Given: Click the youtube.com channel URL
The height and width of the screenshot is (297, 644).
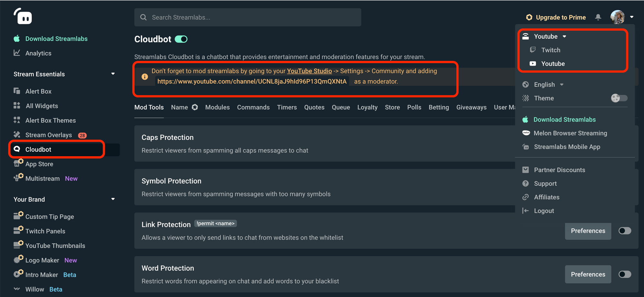Looking at the screenshot, I should pyautogui.click(x=252, y=81).
